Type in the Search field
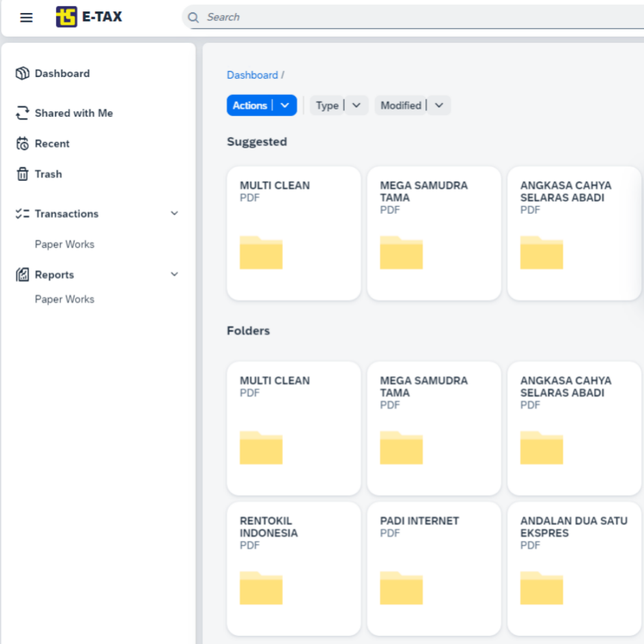This screenshot has height=644, width=644. [410, 17]
